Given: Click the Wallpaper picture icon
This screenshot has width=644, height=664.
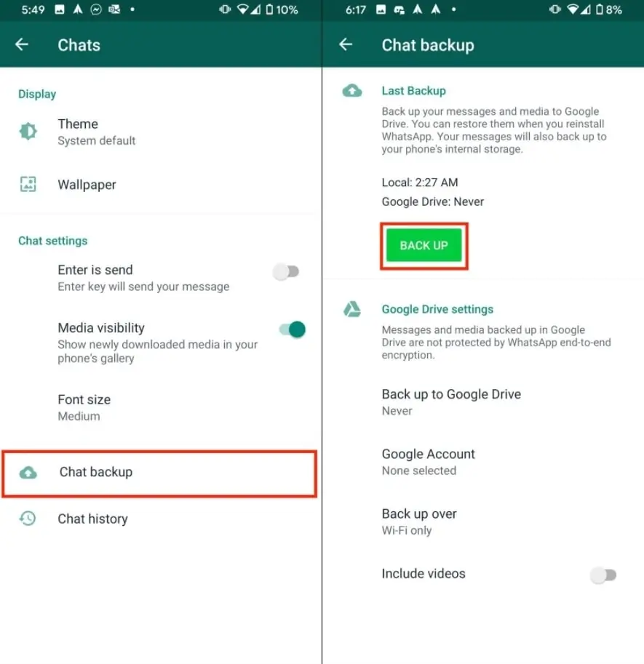Looking at the screenshot, I should click(28, 184).
